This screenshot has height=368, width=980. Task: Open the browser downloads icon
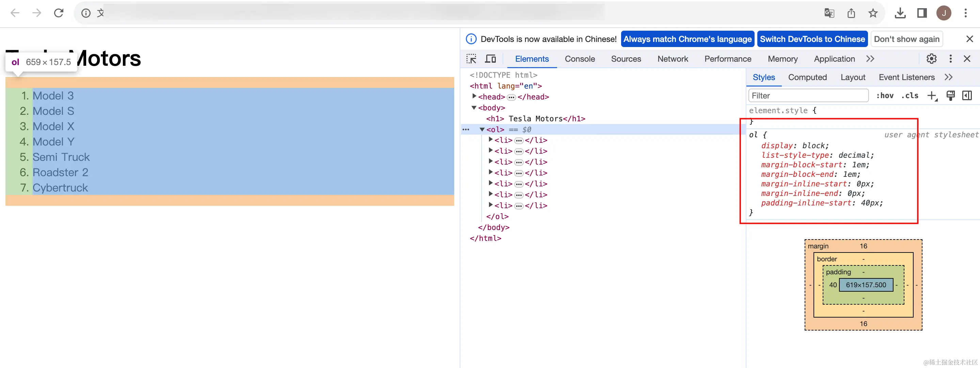[x=900, y=13]
